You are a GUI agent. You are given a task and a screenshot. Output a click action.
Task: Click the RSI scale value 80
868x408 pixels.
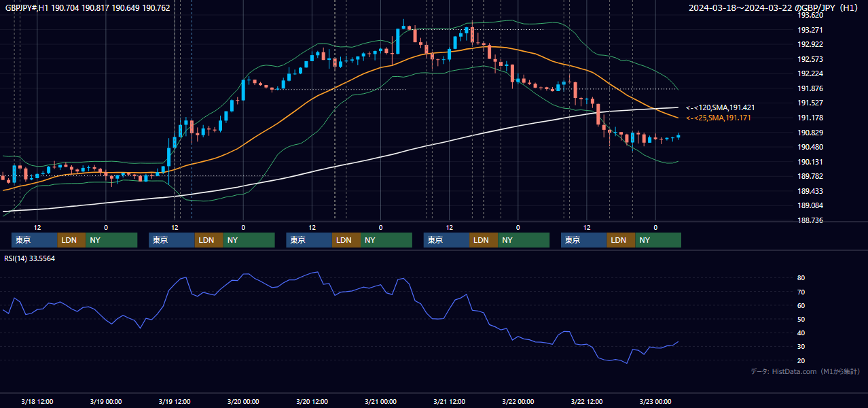tap(801, 278)
